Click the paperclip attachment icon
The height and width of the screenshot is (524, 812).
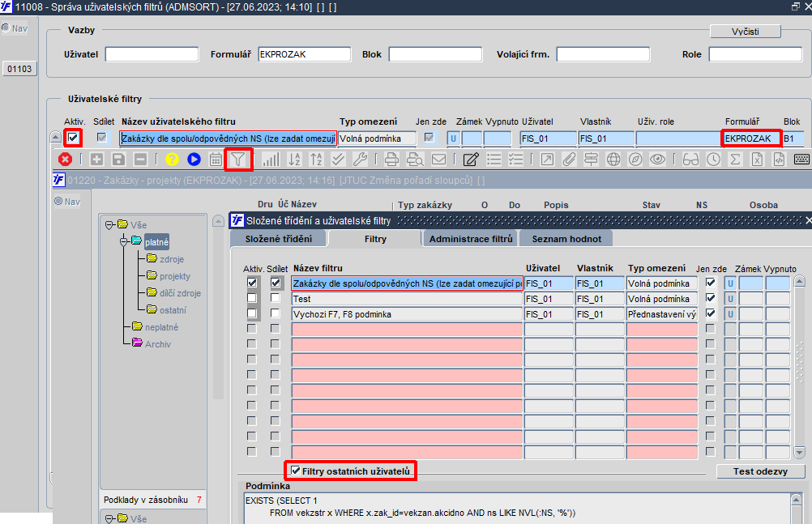[x=569, y=160]
